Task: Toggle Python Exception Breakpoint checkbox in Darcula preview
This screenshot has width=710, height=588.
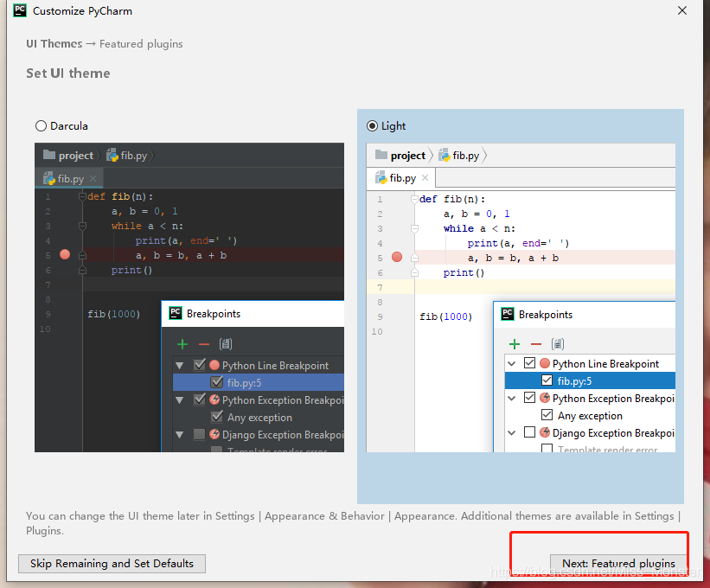Action: 200,399
